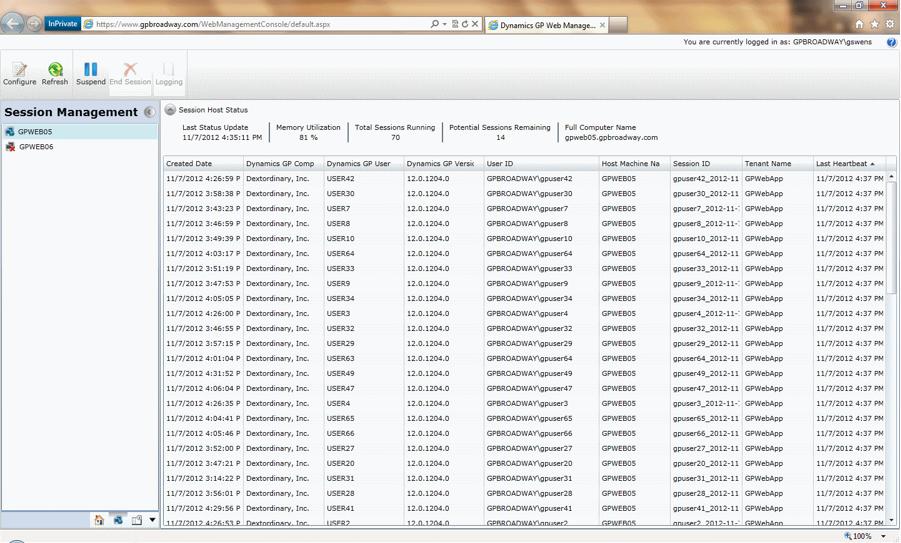Click the table scrollbar down arrow

coord(891,521)
